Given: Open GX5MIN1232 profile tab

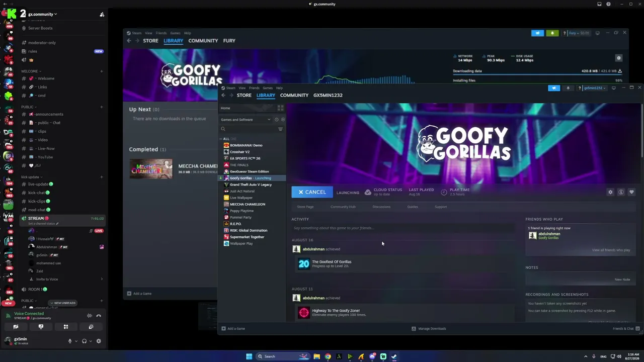Looking at the screenshot, I should (x=328, y=95).
